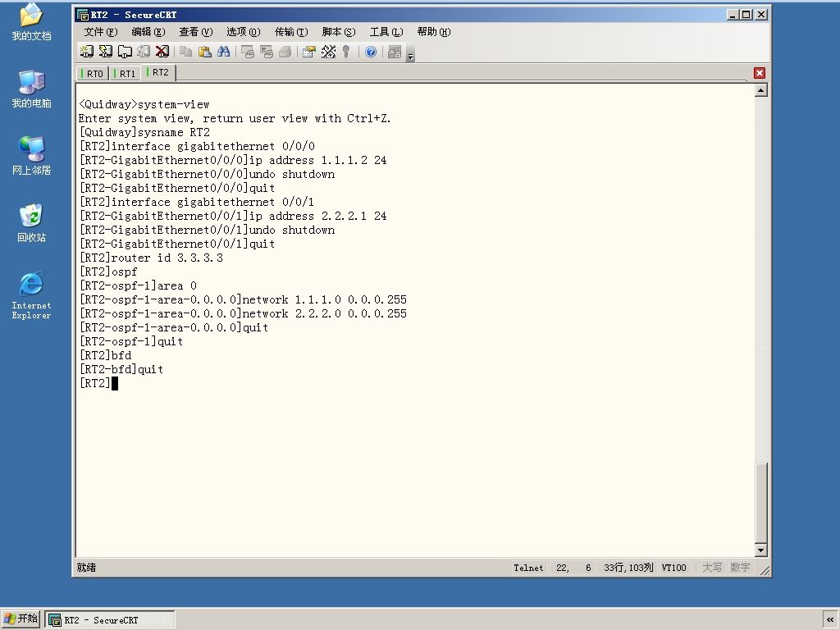
Task: Expand system tray chevron on taskbar
Action: (830, 620)
